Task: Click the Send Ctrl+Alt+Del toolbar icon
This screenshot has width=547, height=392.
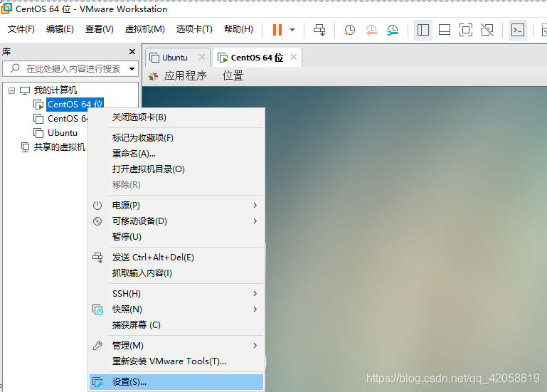Action: point(319,30)
